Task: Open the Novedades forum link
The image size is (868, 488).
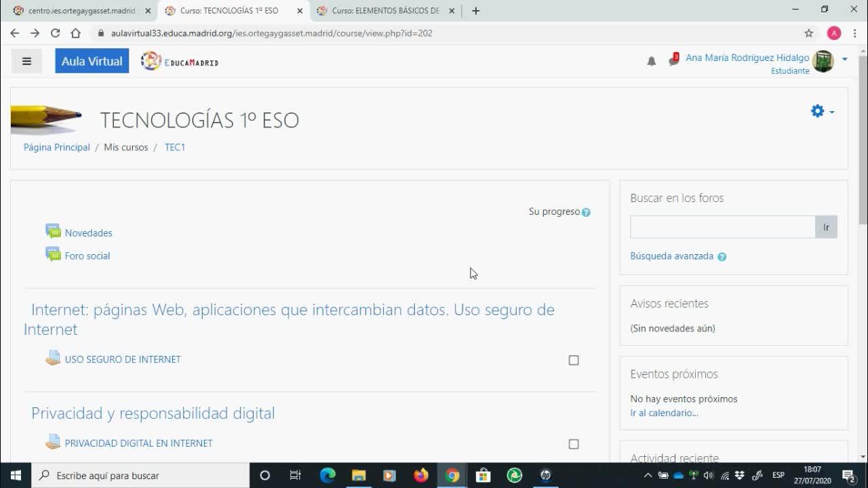Action: pyautogui.click(x=89, y=232)
